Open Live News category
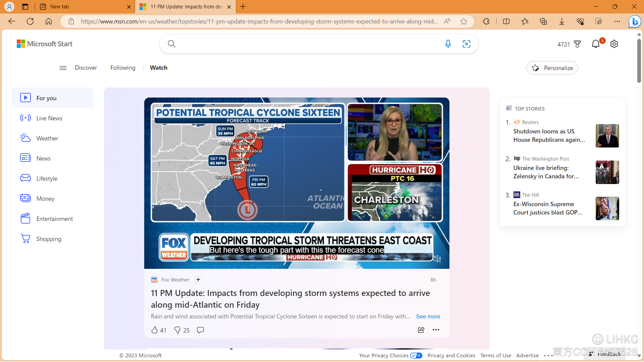This screenshot has height=362, width=644. (x=53, y=118)
